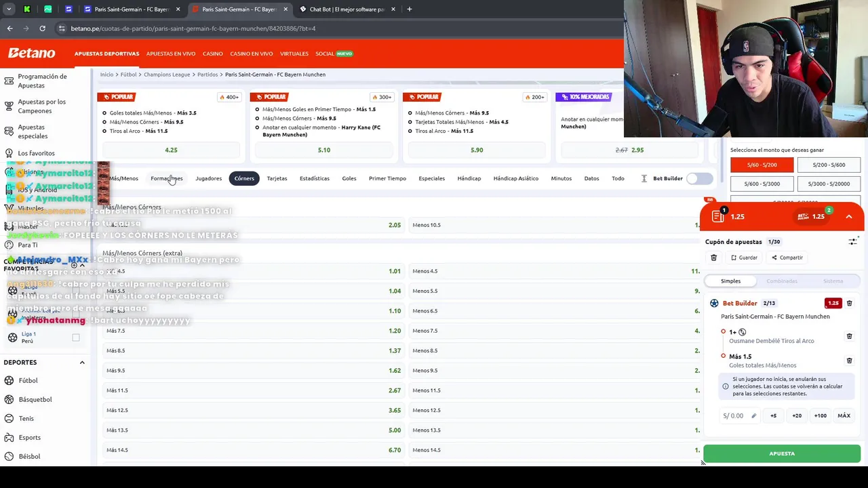Go back to previous page
This screenshot has width=868, height=488.
(9, 28)
